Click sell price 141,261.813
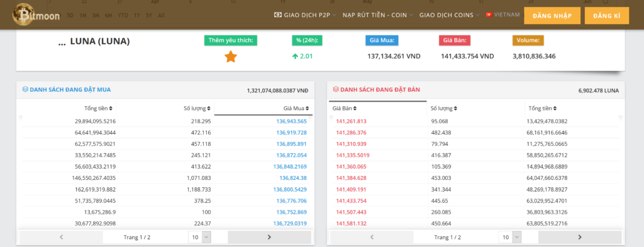This screenshot has width=644, height=247. tap(351, 121)
